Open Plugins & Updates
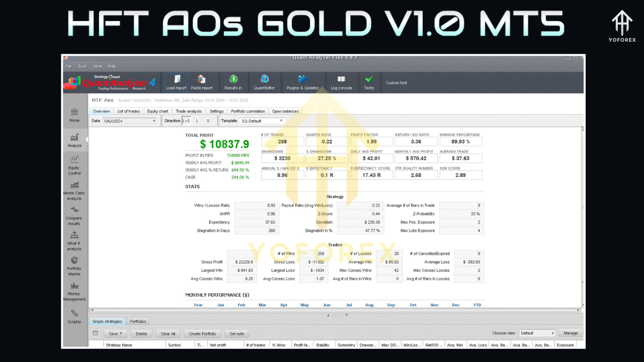 (x=302, y=82)
